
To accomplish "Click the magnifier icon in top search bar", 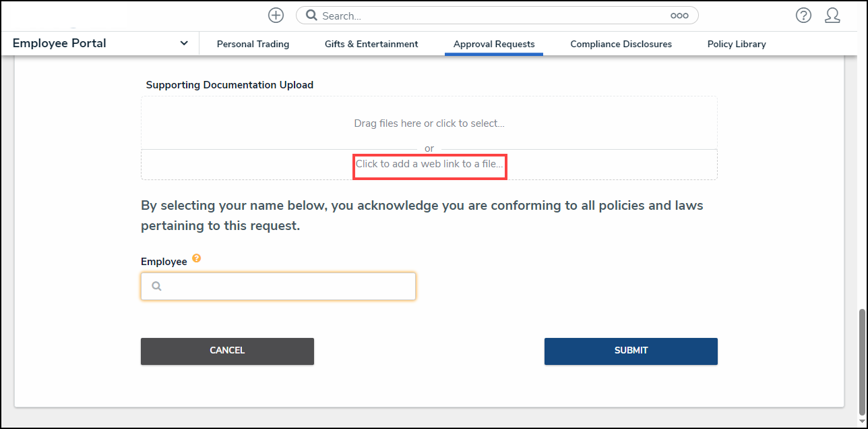I will click(311, 16).
